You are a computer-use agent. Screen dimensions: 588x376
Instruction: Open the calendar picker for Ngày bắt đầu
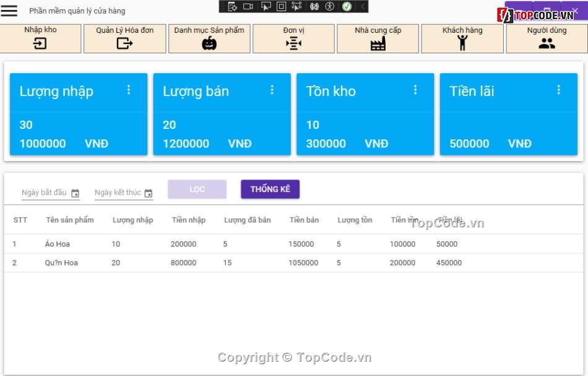76,193
